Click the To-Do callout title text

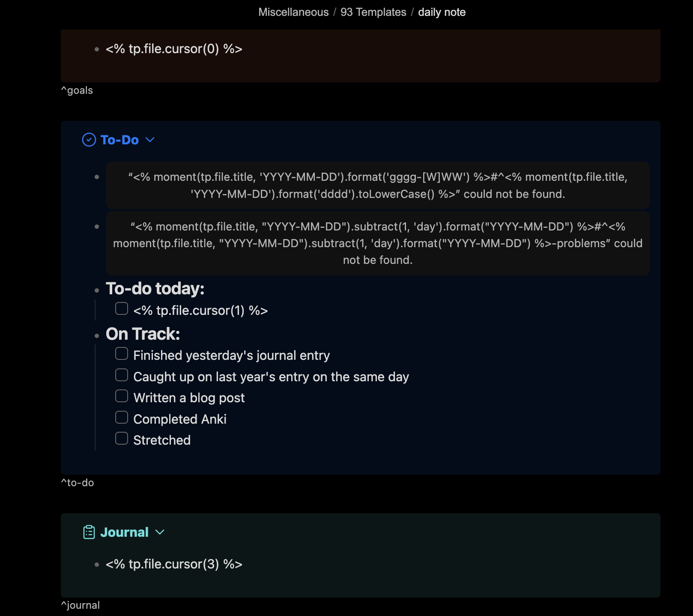(119, 140)
